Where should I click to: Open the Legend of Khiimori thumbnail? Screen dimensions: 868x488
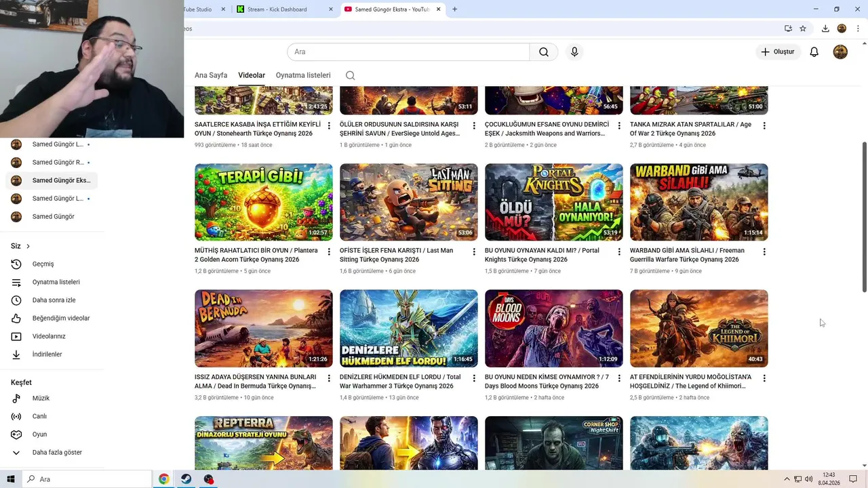click(x=699, y=329)
